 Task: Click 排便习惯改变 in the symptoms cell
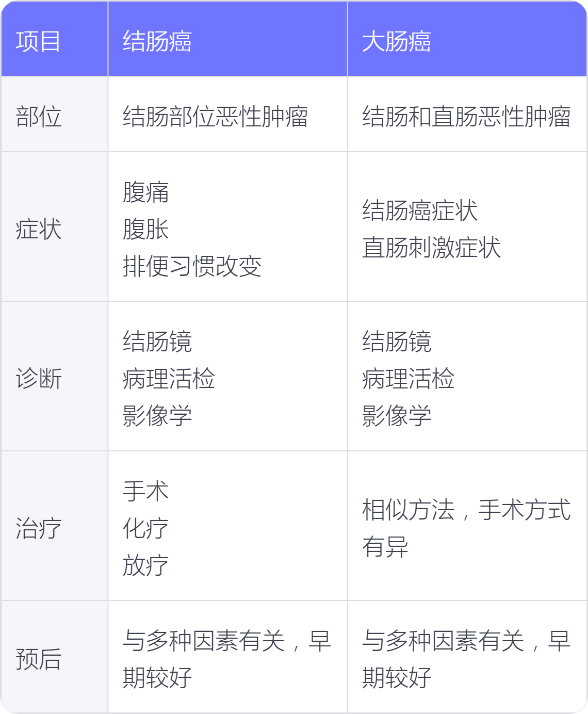(192, 266)
